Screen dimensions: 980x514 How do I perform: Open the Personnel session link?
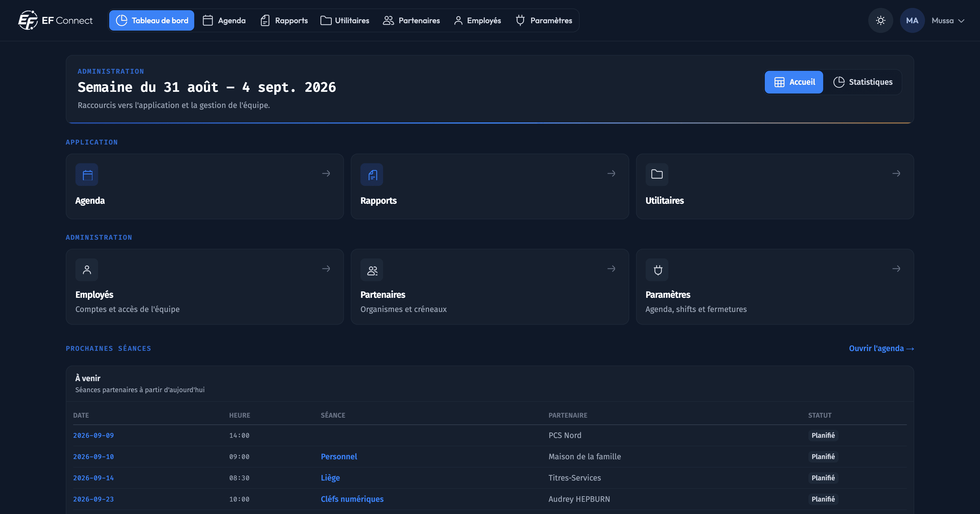[x=339, y=456]
